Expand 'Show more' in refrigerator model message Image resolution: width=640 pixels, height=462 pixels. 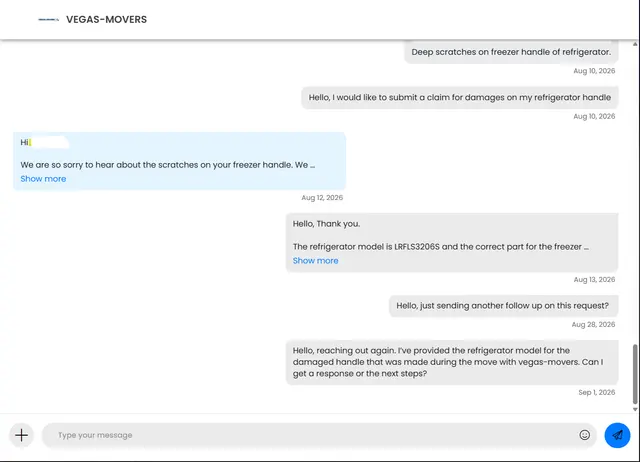pos(316,260)
